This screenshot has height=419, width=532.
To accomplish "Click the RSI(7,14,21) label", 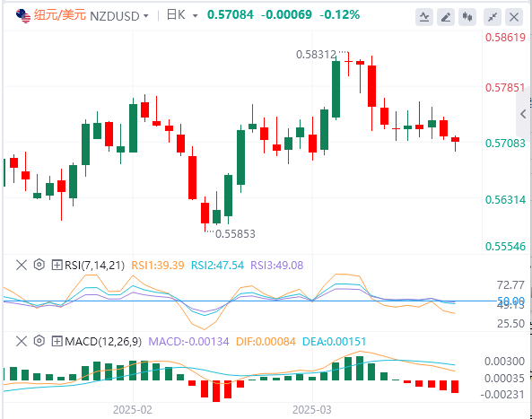I will point(95,266).
